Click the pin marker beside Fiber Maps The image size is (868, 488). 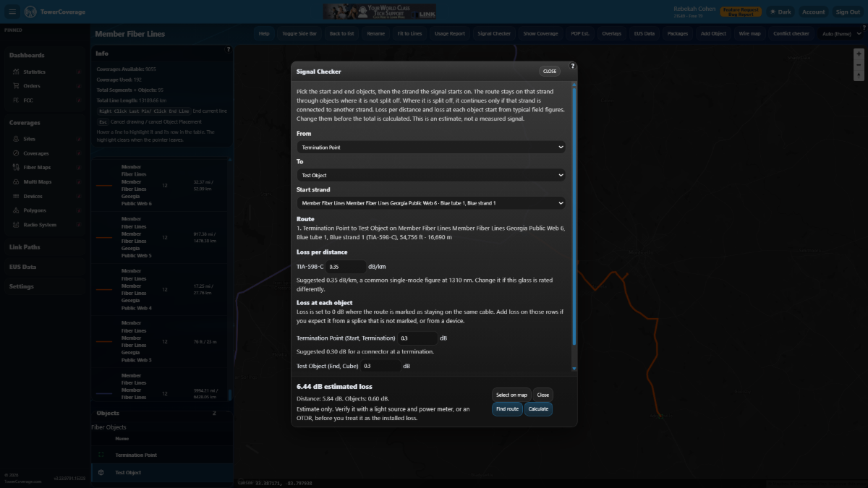77,168
